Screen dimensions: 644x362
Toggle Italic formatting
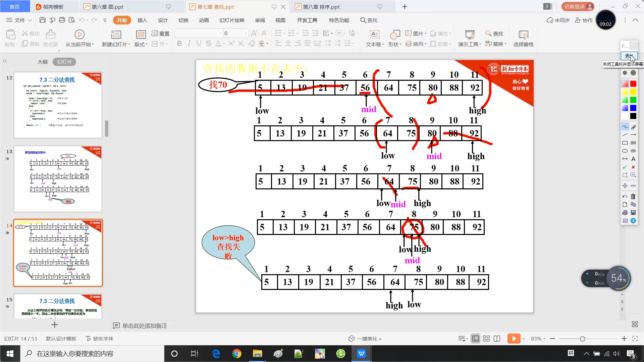point(189,43)
